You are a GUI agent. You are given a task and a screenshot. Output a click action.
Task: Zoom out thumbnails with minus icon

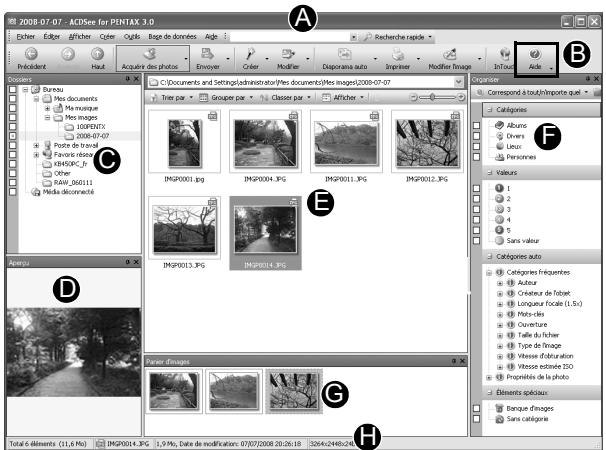click(x=413, y=97)
